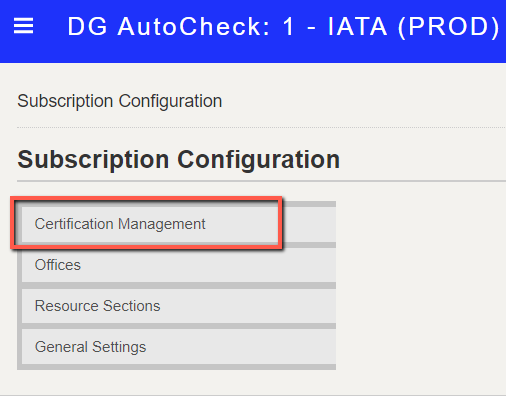Open Certification Management settings
The image size is (506, 419).
tap(179, 224)
